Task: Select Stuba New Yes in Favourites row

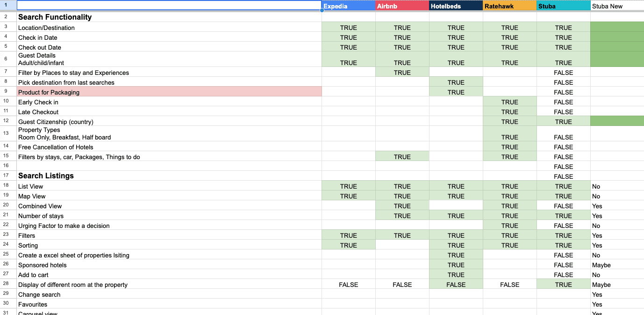Action: click(617, 304)
